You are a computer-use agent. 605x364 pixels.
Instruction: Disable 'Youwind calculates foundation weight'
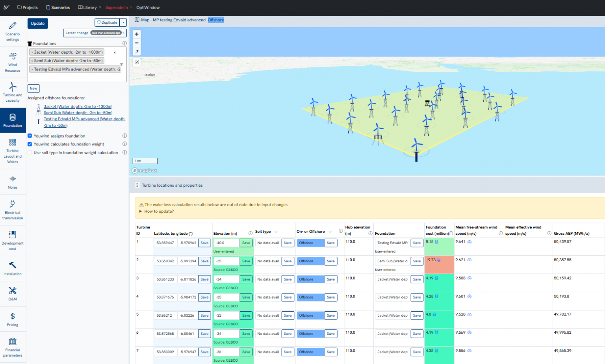(30, 144)
